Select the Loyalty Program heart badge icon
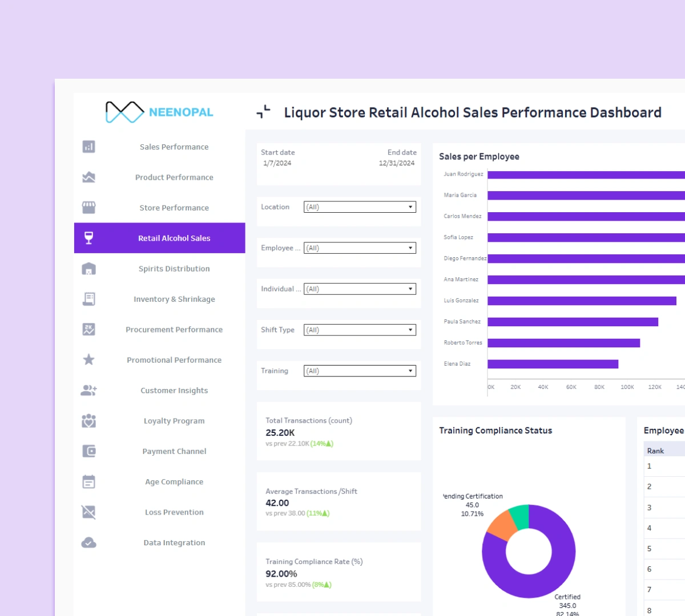 (x=88, y=420)
